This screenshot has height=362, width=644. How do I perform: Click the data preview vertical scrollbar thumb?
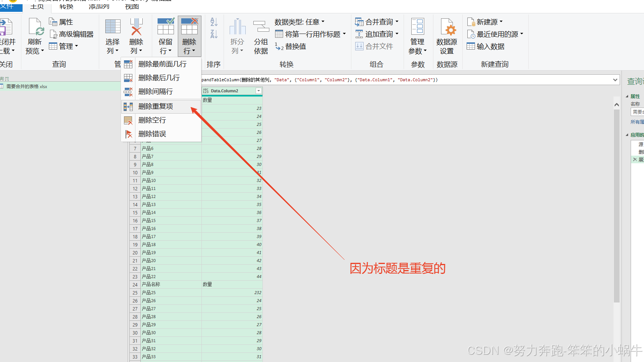point(617,206)
